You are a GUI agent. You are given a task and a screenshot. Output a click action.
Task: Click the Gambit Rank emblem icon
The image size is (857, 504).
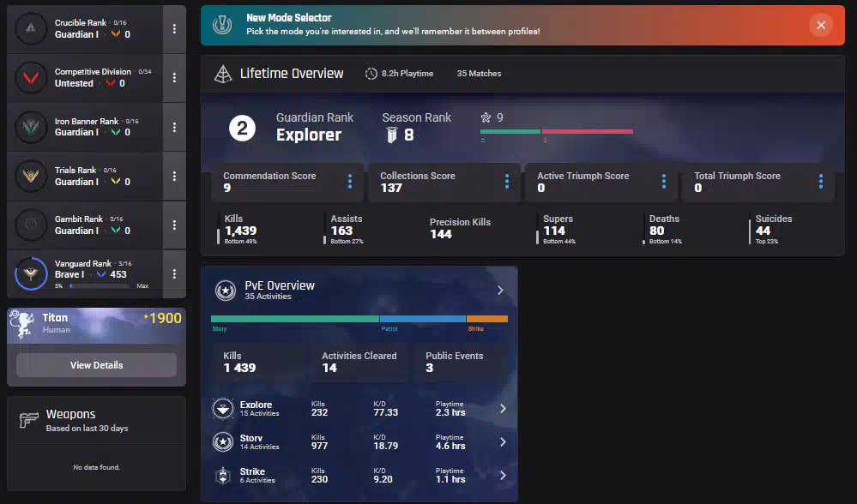[31, 225]
